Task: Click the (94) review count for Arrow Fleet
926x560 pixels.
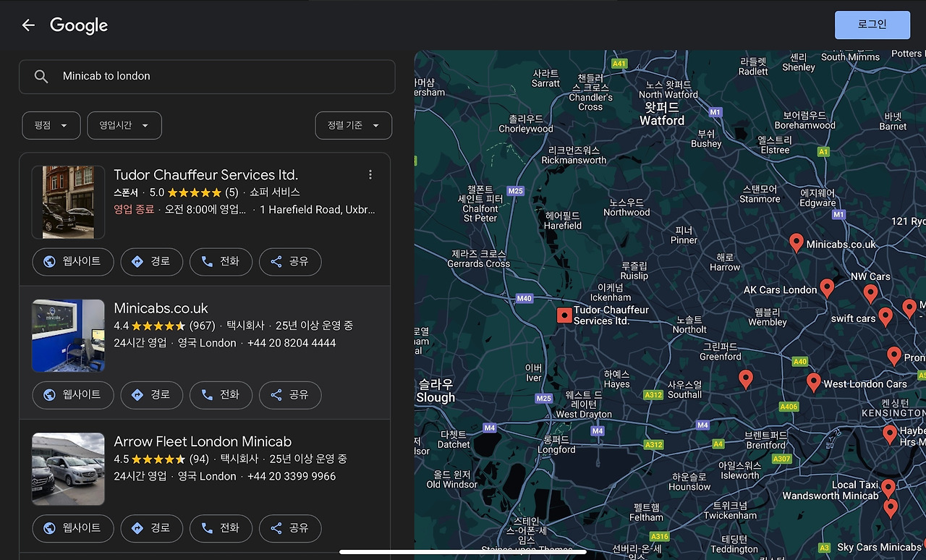Action: (x=199, y=459)
